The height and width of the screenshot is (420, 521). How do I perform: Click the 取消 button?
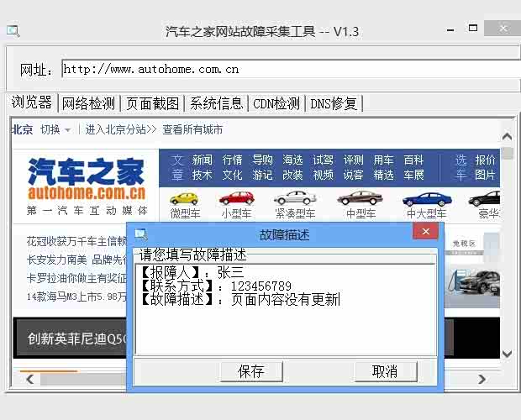386,371
